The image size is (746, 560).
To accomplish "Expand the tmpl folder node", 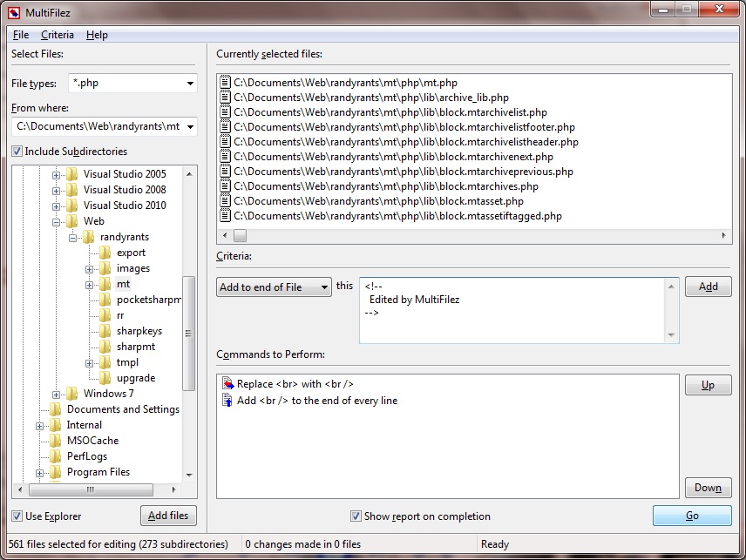I will coord(89,364).
